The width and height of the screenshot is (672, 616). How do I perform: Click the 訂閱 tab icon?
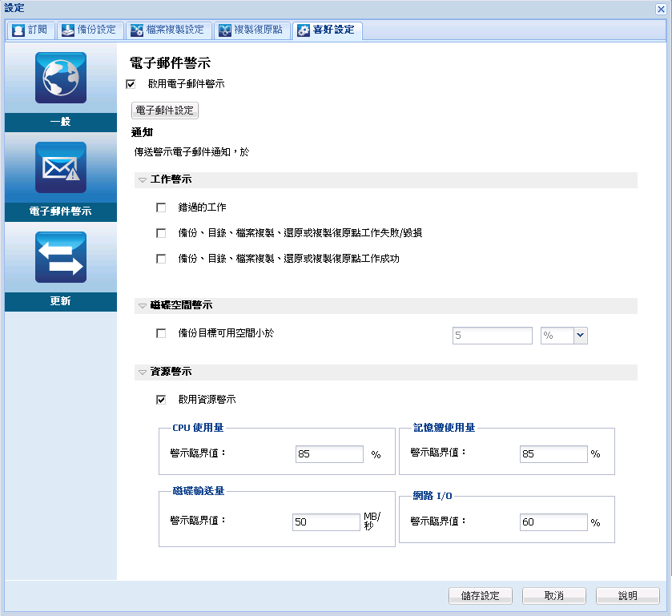pos(18,30)
